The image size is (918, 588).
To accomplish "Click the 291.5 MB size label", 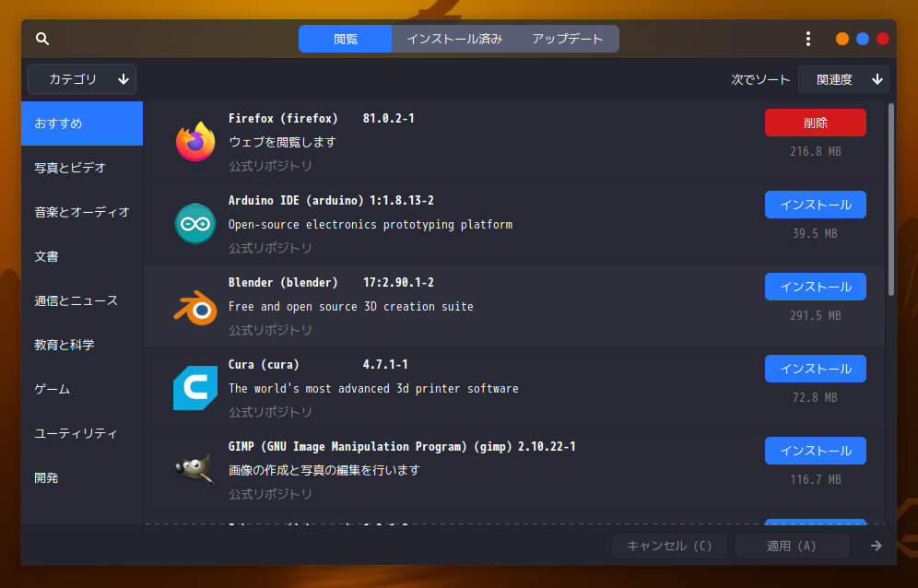I will 815,315.
